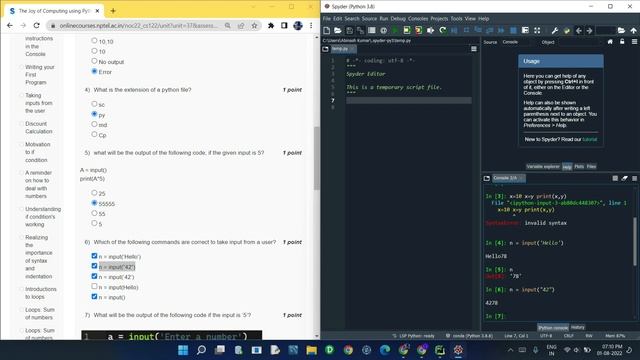Open Consoles menu in Spyder
The width and height of the screenshot is (640, 360).
click(x=418, y=19)
